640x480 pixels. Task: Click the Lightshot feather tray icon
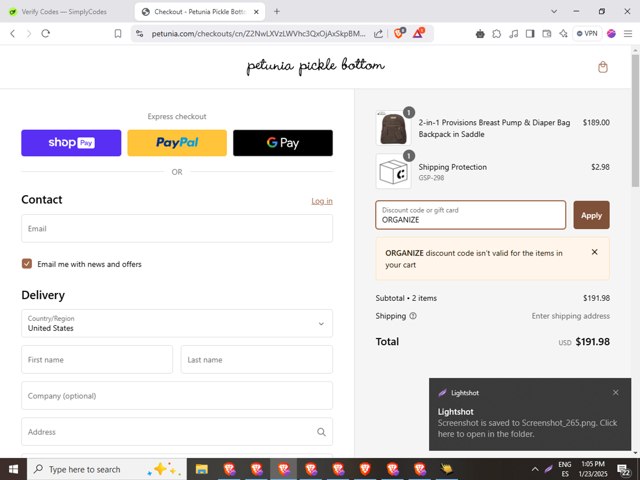click(549, 469)
